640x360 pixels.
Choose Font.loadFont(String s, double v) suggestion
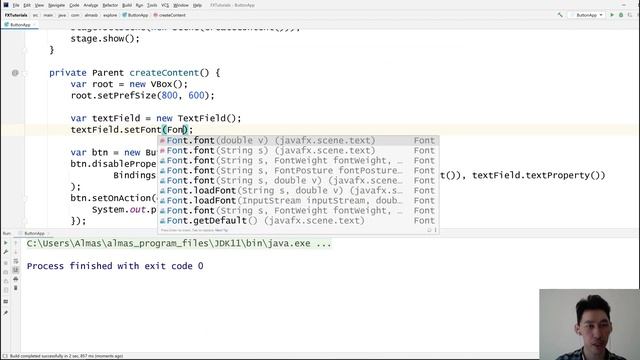(x=298, y=191)
